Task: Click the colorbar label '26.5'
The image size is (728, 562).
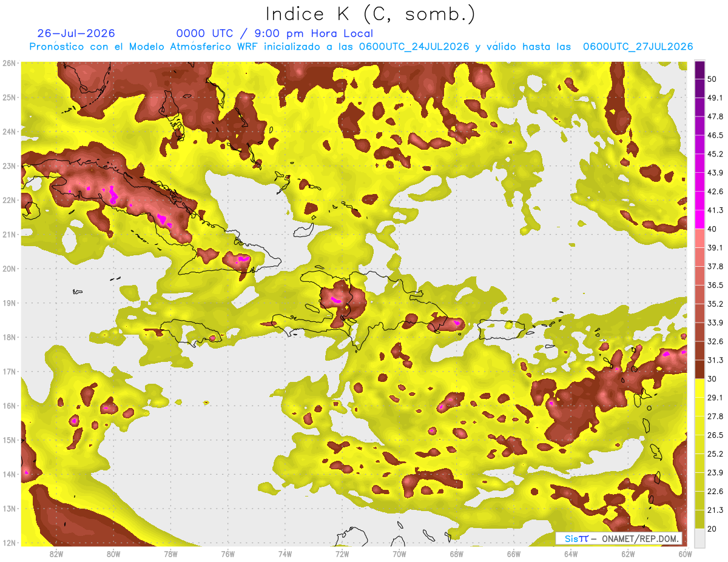Action: click(x=715, y=435)
